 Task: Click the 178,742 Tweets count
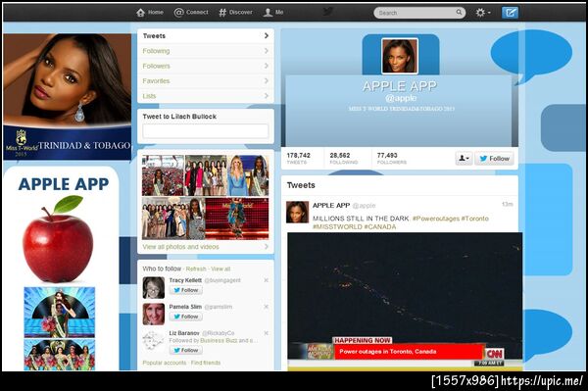[299, 158]
